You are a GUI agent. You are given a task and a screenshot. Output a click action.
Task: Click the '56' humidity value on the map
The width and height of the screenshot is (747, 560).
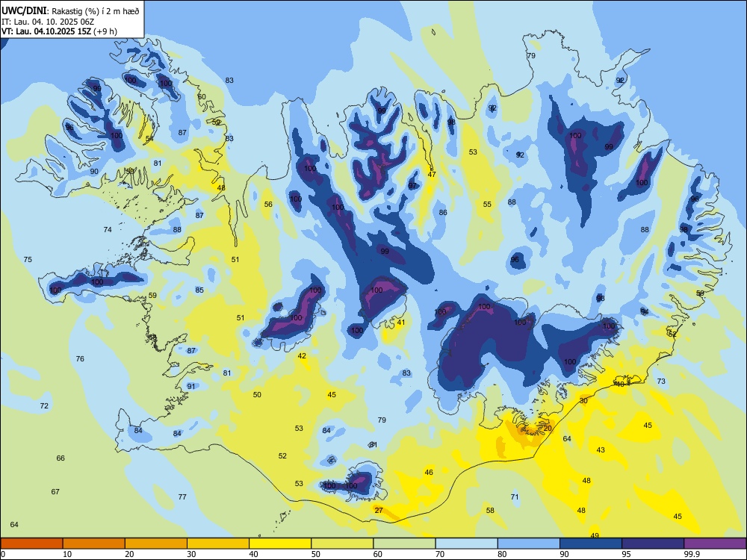[269, 205]
